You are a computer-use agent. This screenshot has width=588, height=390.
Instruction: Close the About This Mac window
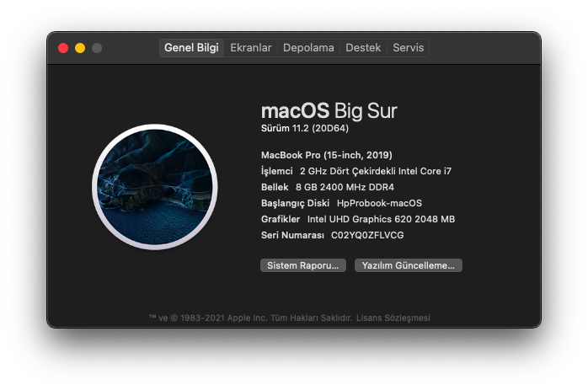(63, 48)
